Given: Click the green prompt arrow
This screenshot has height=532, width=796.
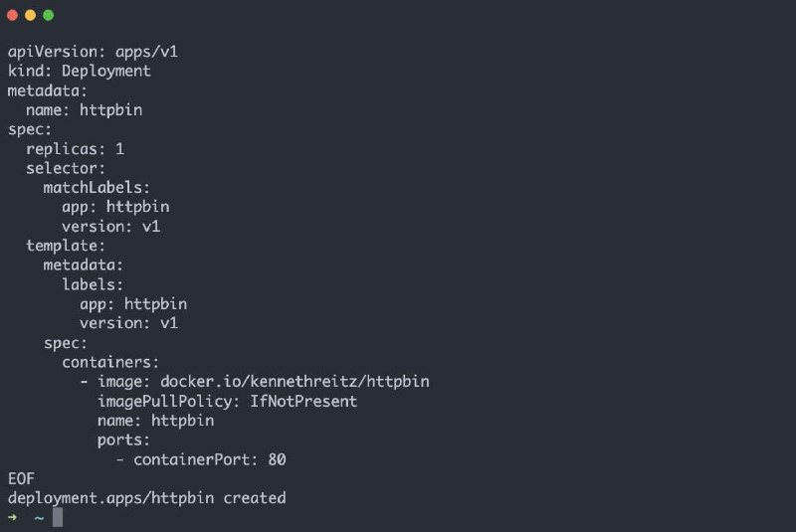Looking at the screenshot, I should pos(13,517).
